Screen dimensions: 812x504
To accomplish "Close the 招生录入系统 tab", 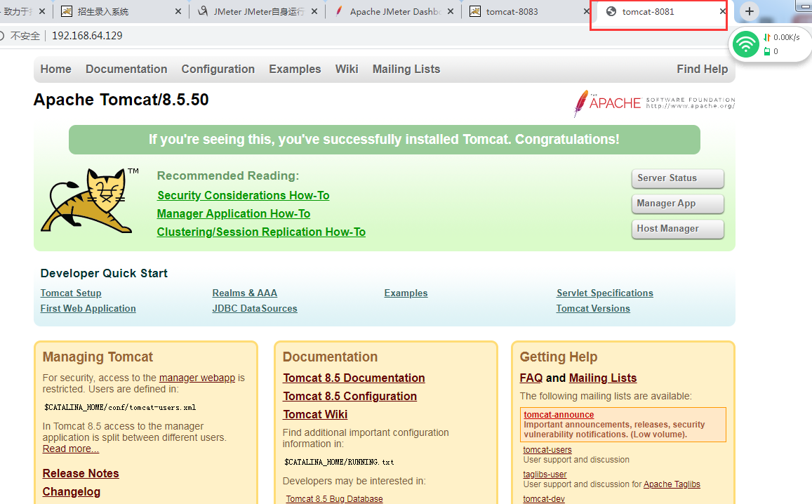I will [x=178, y=11].
